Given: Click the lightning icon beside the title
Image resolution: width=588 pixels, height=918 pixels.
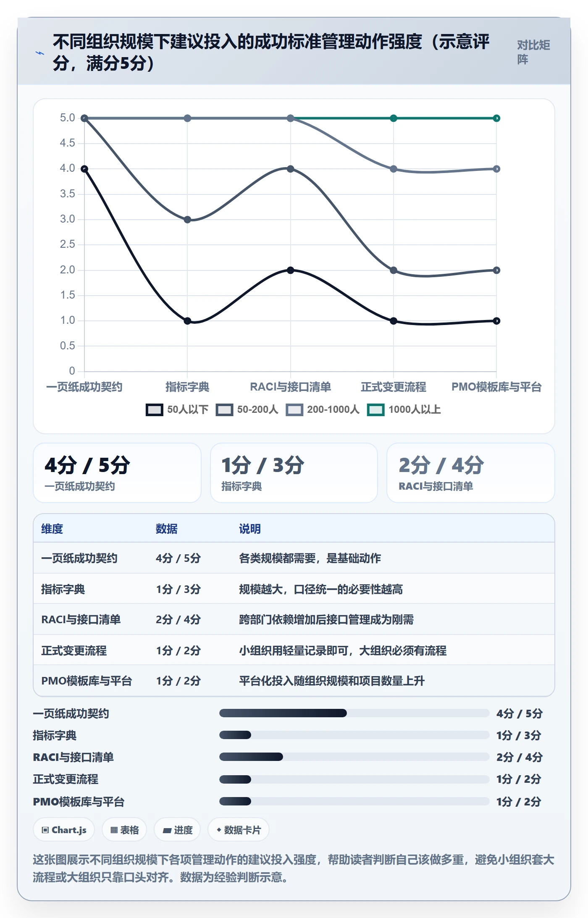Looking at the screenshot, I should (40, 53).
